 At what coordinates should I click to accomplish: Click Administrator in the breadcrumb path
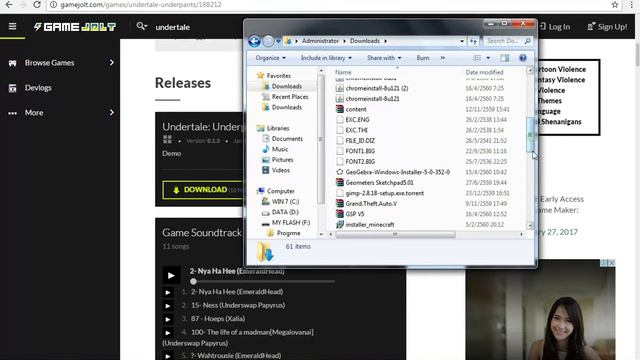tap(320, 41)
